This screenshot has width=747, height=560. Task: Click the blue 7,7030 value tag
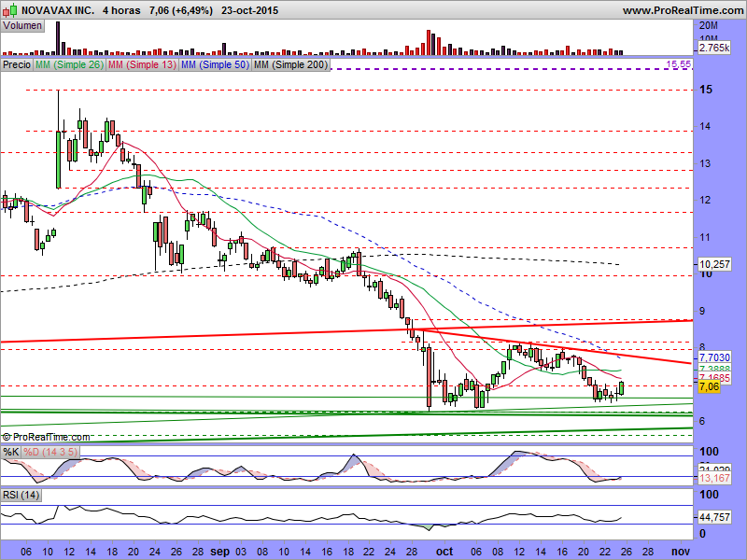pos(714,357)
